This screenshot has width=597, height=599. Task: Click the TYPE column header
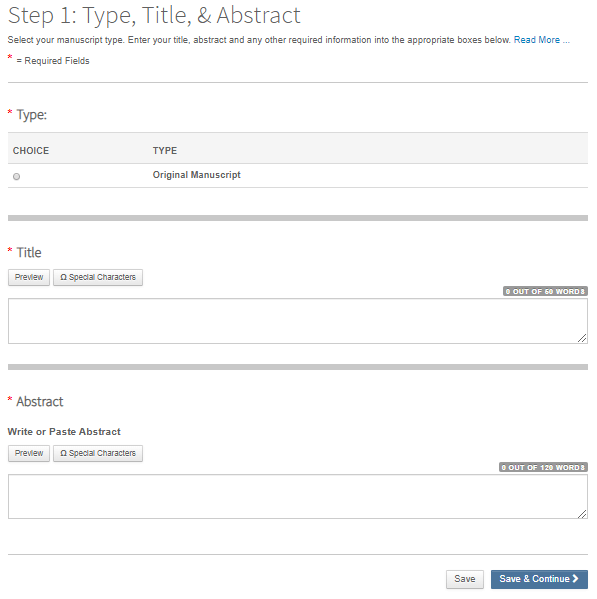point(165,151)
